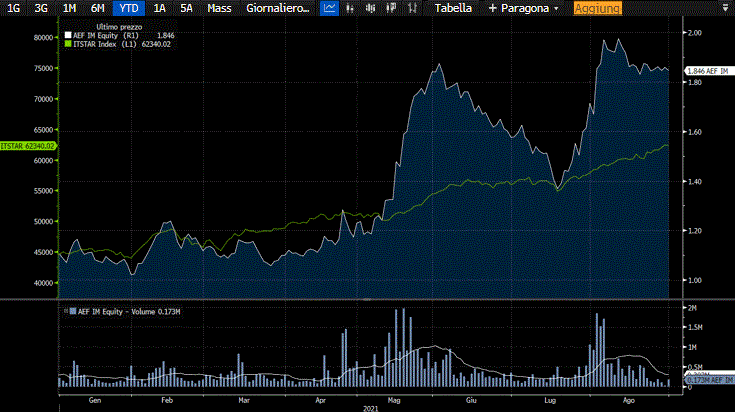The width and height of the screenshot is (735, 412).
Task: Select the line chart type icon
Action: point(329,8)
